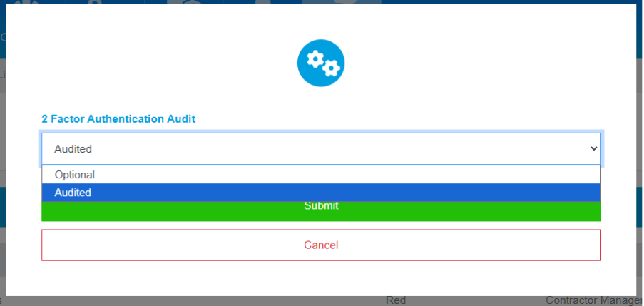Click the 2 Factor Authentication Audit label
This screenshot has width=644, height=306.
click(x=118, y=119)
